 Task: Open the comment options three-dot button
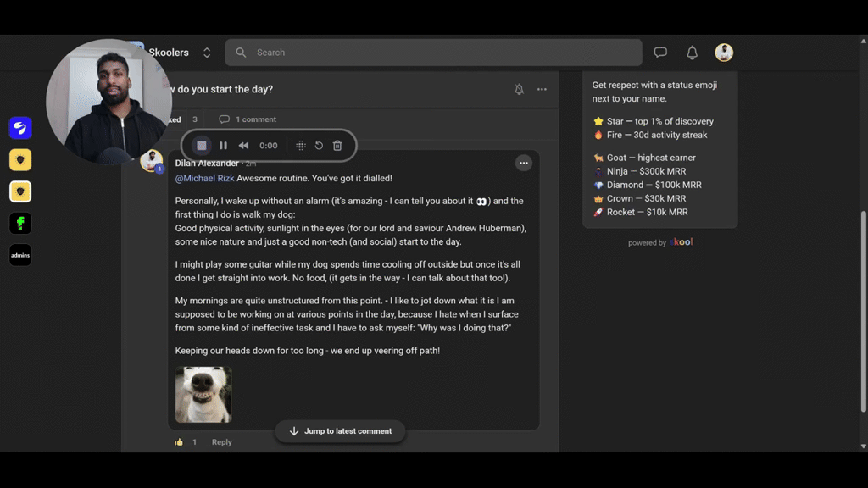tap(523, 164)
